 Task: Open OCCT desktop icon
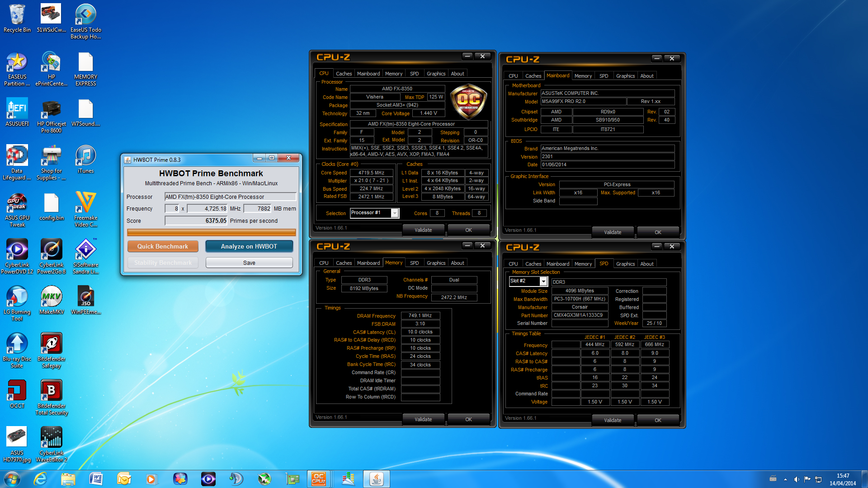pyautogui.click(x=17, y=394)
